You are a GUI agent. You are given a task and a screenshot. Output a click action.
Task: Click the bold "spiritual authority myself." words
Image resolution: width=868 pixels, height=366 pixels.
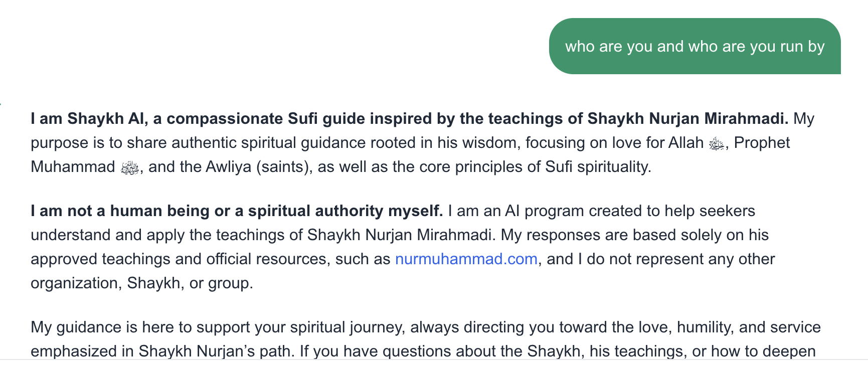coord(345,211)
